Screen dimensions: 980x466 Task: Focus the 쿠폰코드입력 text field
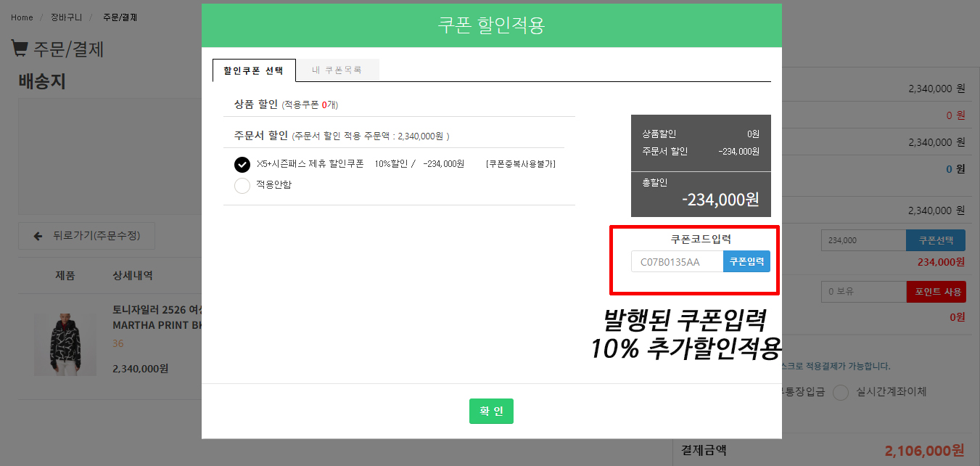[x=677, y=262]
